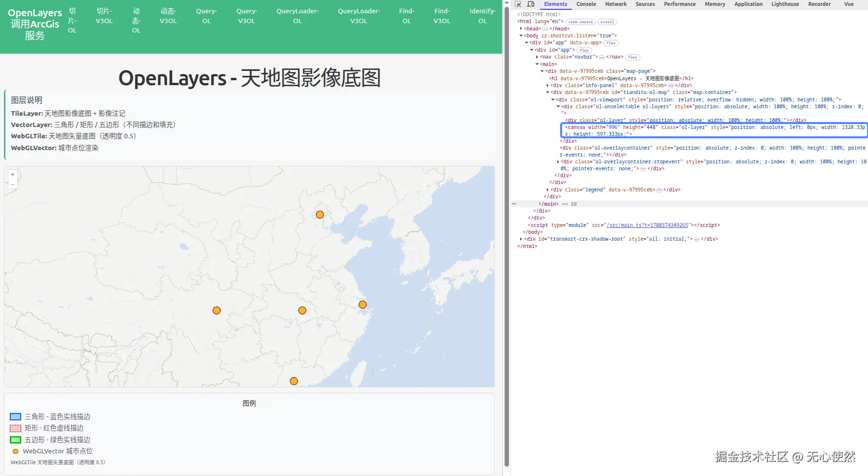Open the Find-OL navbar link

407,16
